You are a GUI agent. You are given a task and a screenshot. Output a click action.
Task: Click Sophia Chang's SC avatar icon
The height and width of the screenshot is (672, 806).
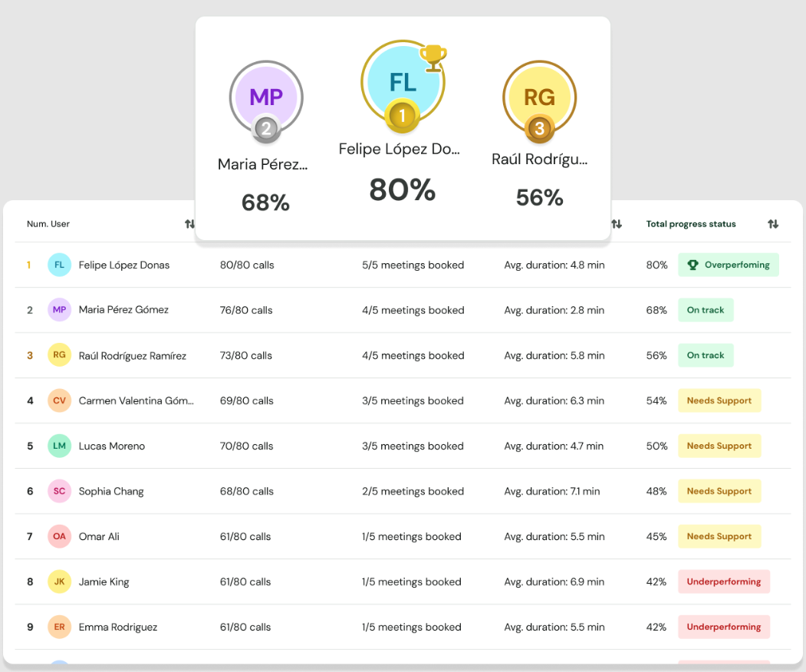pyautogui.click(x=59, y=491)
